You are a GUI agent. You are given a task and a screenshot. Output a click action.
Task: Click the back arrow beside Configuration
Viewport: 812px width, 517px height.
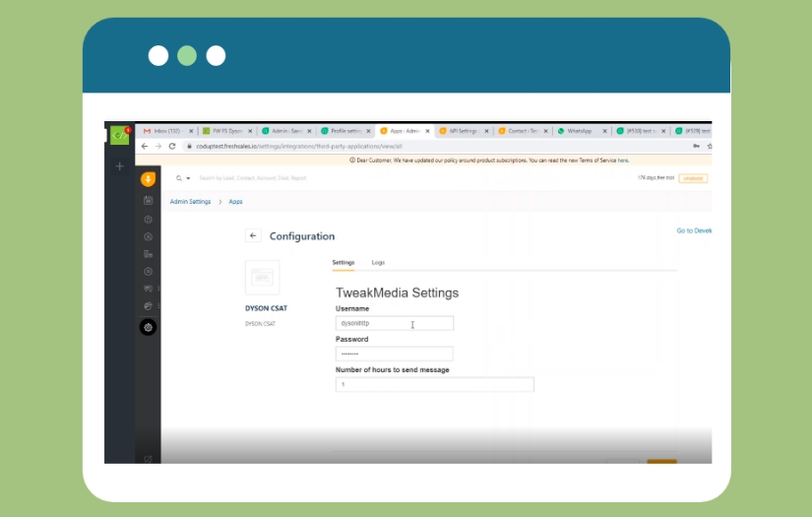pyautogui.click(x=253, y=236)
